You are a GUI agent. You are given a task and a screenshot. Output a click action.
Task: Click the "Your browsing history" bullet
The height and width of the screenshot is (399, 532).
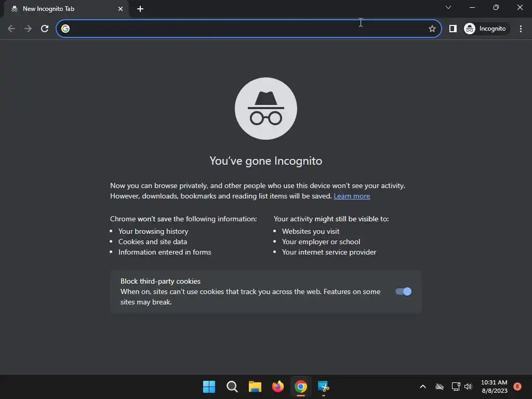153,231
